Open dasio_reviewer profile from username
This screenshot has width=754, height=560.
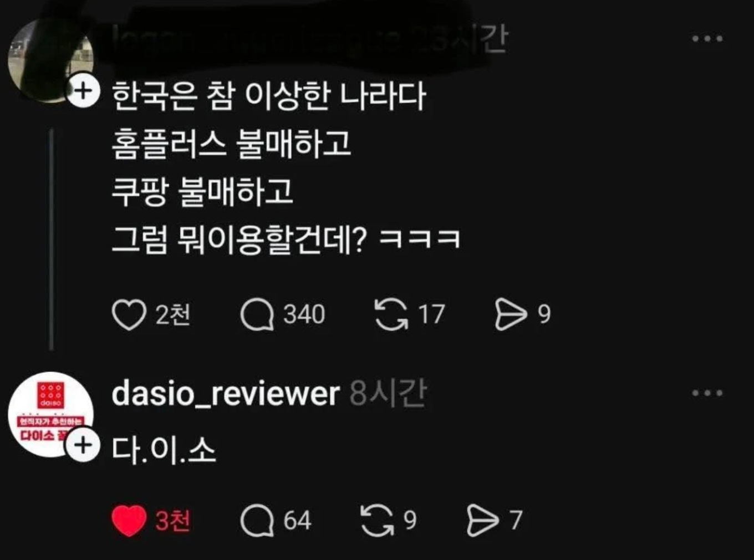pos(226,394)
